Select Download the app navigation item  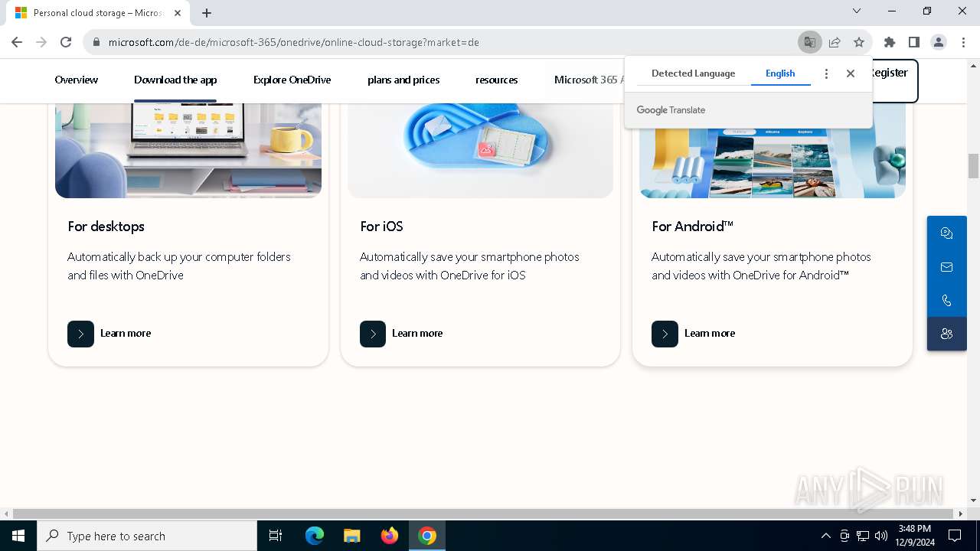point(175,80)
